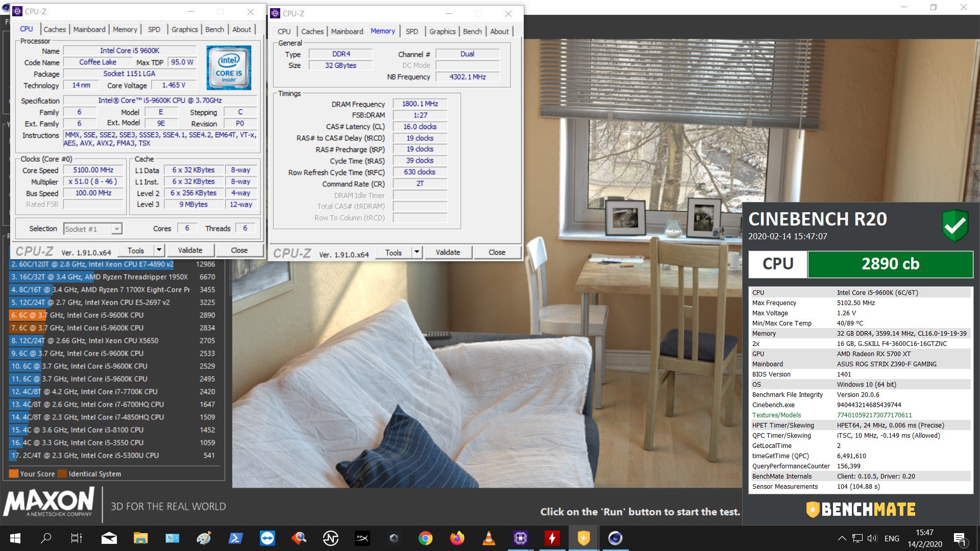Switch to CPU-Z taskbar icon
Image resolution: width=980 pixels, height=551 pixels.
coord(520,538)
